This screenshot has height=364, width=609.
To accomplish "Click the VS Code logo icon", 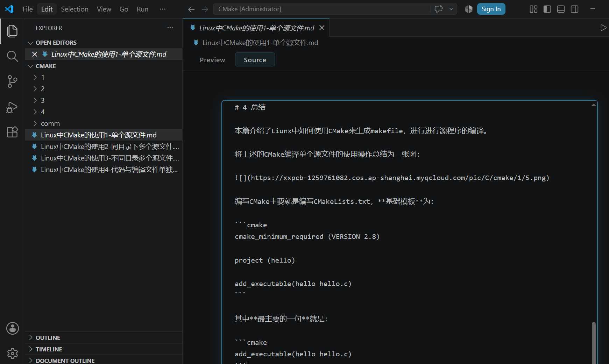I will click(x=9, y=9).
